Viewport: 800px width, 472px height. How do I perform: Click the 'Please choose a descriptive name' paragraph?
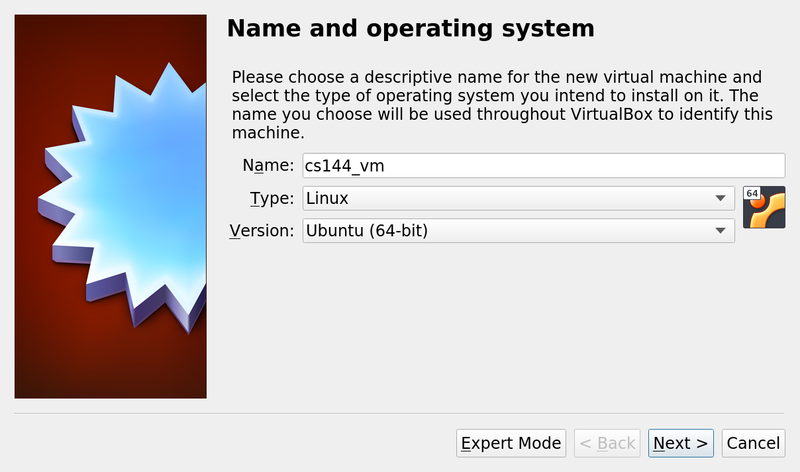click(x=502, y=105)
